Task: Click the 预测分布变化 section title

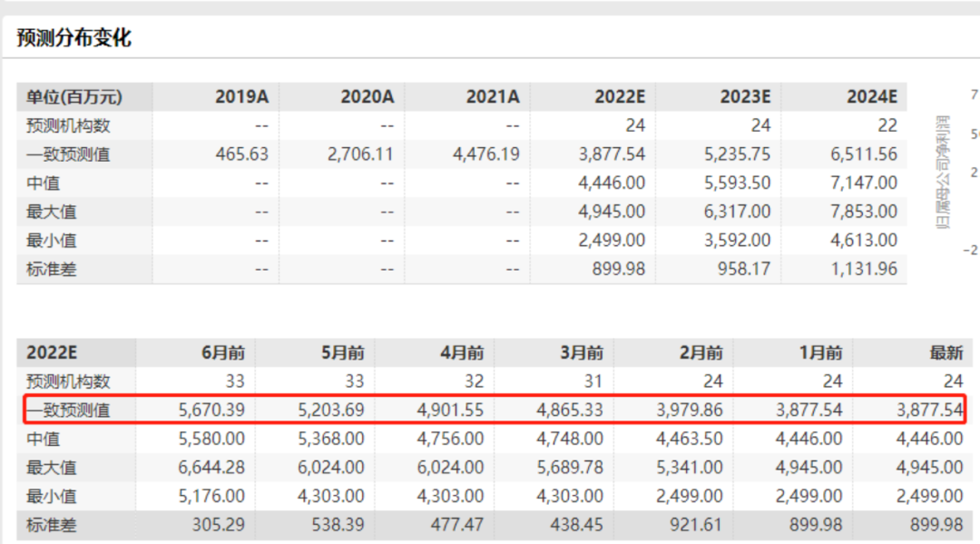Action: pyautogui.click(x=74, y=38)
